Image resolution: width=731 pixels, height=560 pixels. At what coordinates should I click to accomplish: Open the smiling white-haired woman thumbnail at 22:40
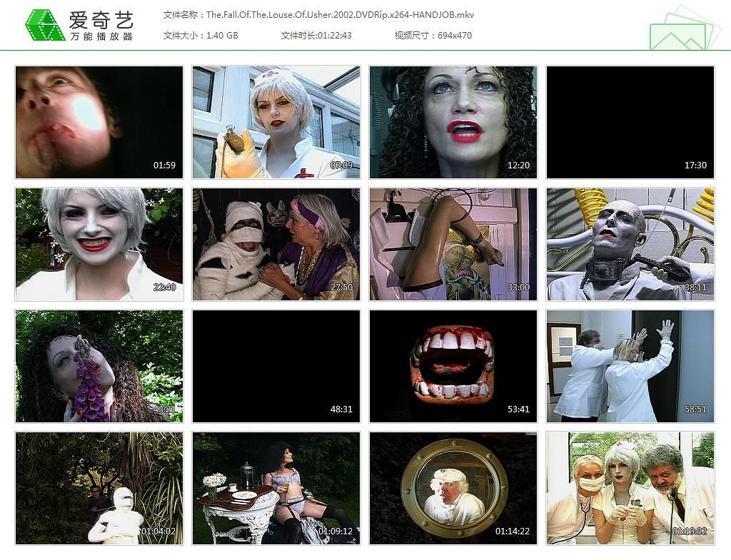(x=99, y=244)
